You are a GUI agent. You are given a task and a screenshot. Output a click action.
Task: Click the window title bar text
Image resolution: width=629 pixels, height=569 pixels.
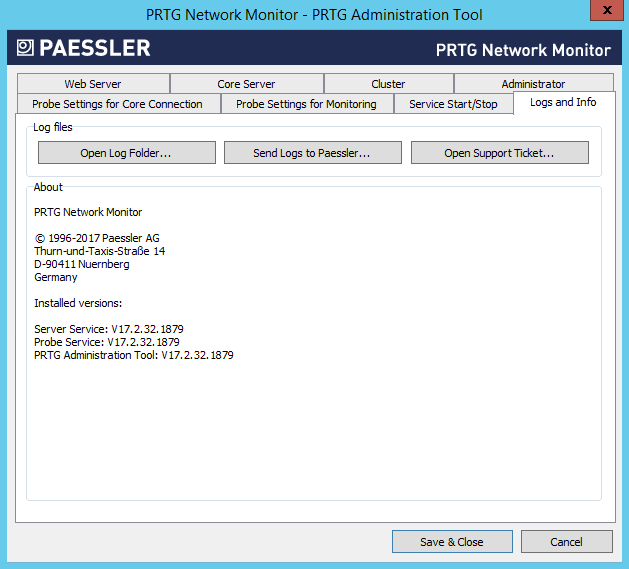point(314,14)
